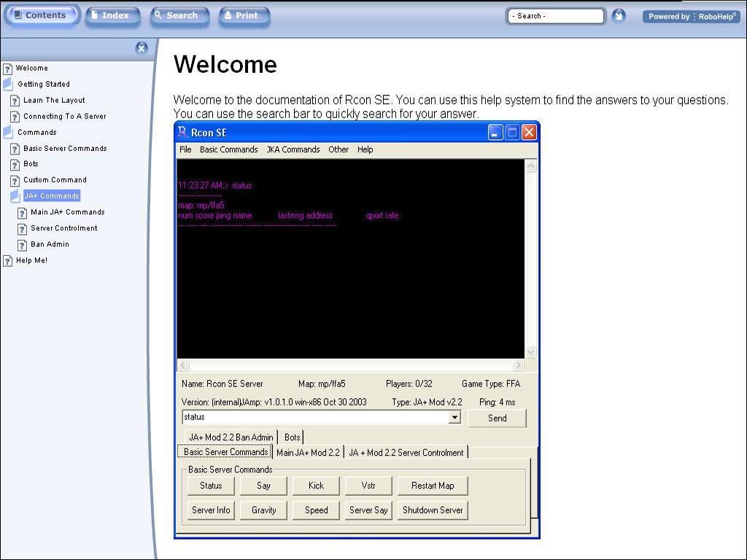
Task: Open the Learn The Layout topic
Action: point(54,101)
